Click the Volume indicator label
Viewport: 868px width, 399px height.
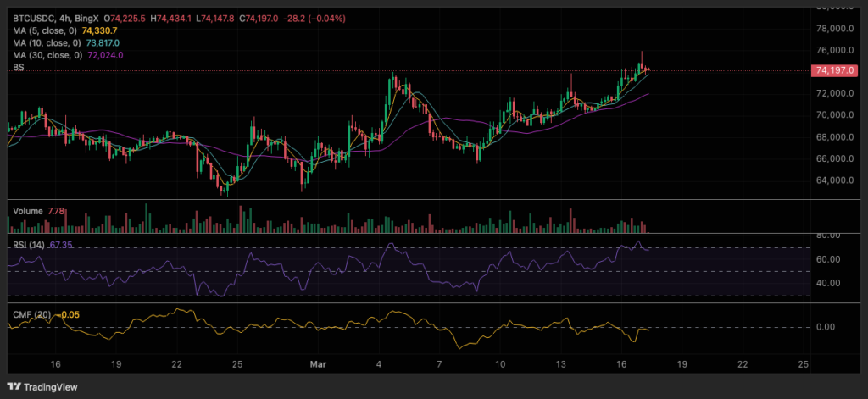pyautogui.click(x=27, y=209)
